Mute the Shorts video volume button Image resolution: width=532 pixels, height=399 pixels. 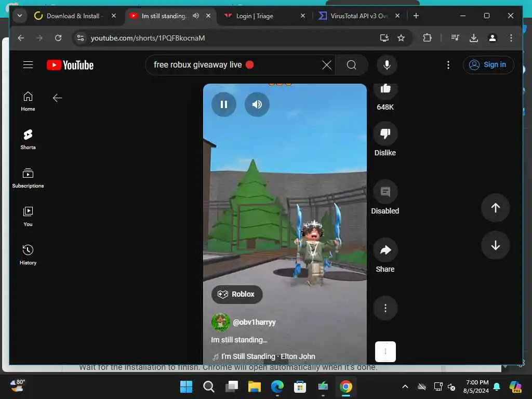[x=257, y=104]
